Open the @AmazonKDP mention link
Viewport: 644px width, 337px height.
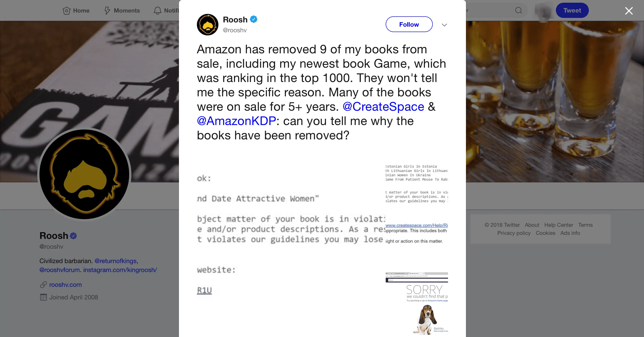coord(236,121)
